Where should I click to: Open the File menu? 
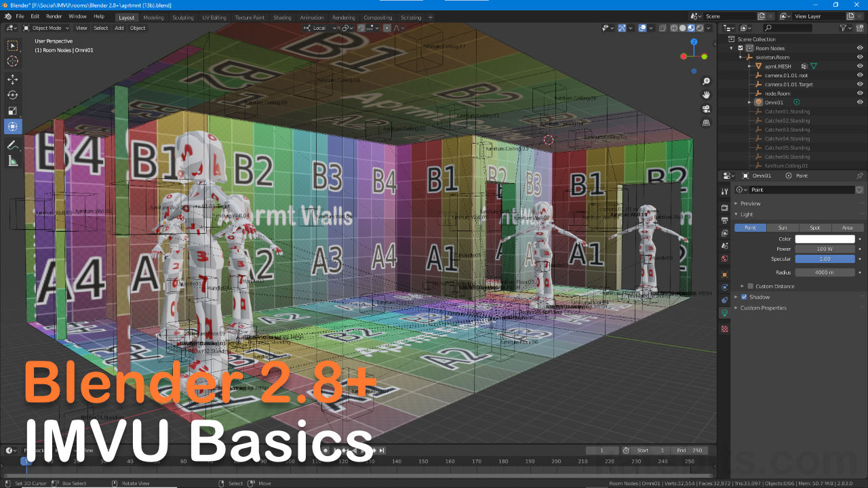pyautogui.click(x=20, y=16)
